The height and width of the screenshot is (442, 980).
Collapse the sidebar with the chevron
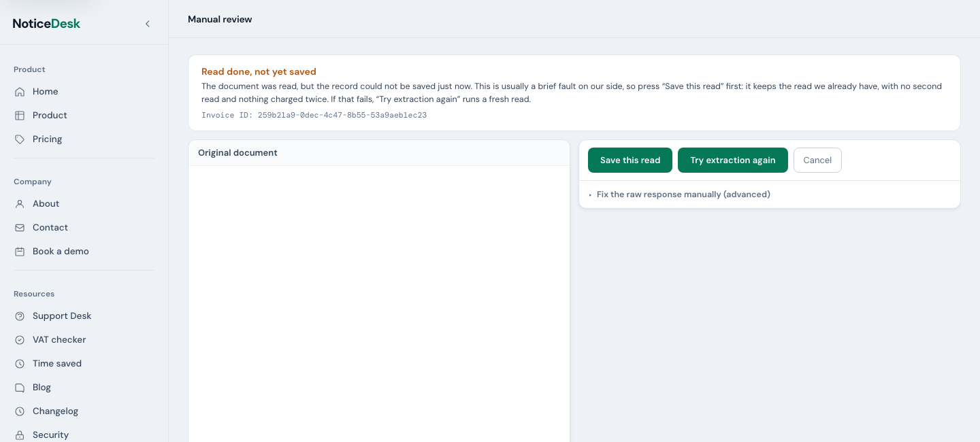148,24
